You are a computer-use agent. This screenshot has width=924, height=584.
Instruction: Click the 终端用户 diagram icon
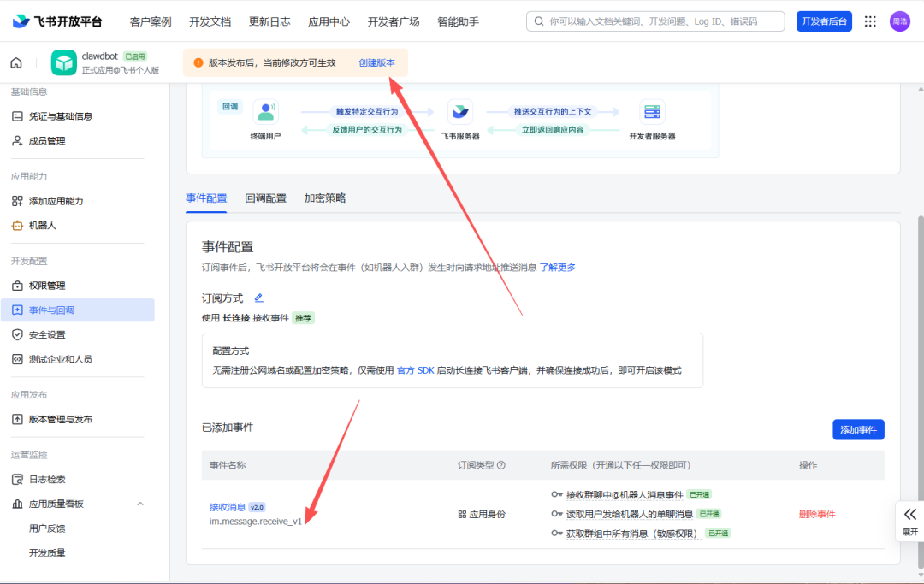(x=266, y=111)
